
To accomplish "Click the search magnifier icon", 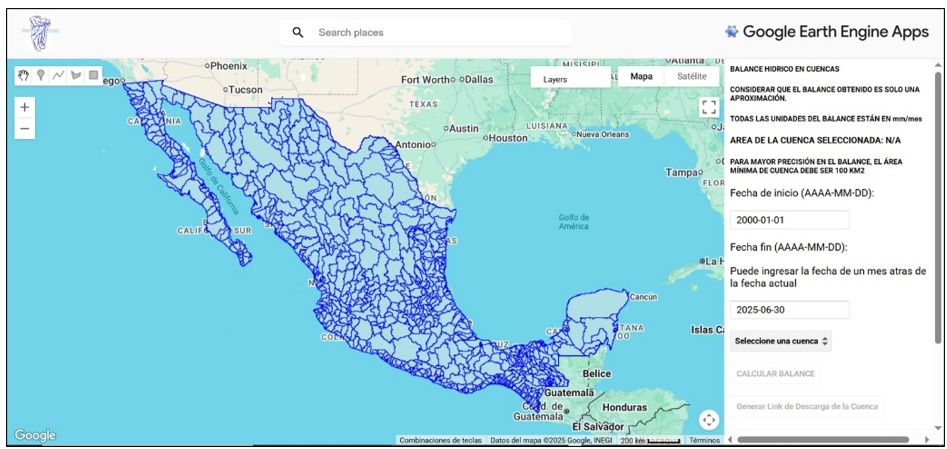I will [298, 33].
